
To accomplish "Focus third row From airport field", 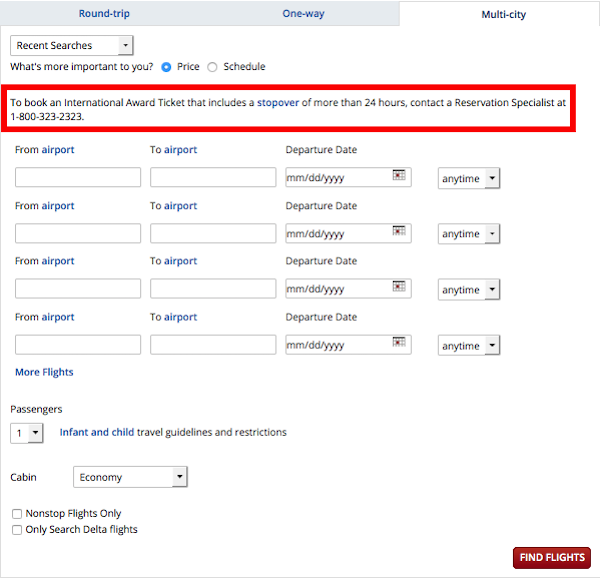I will pos(78,288).
